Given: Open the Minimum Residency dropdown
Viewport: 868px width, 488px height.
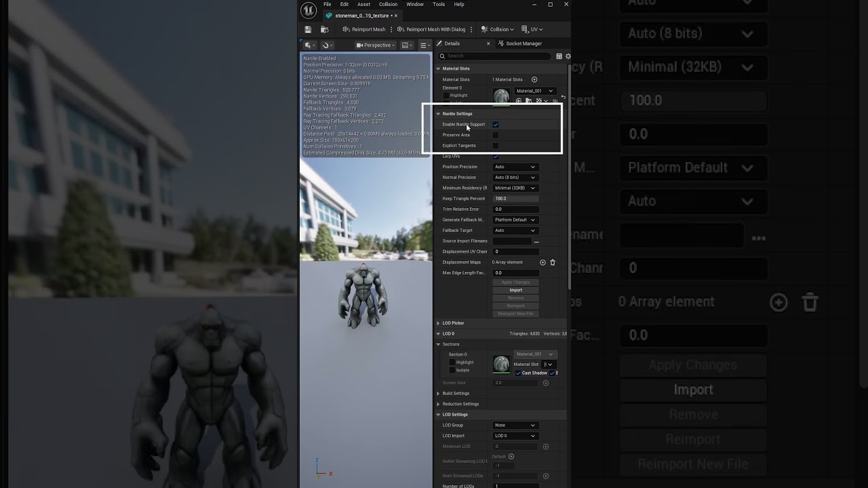Looking at the screenshot, I should 515,188.
